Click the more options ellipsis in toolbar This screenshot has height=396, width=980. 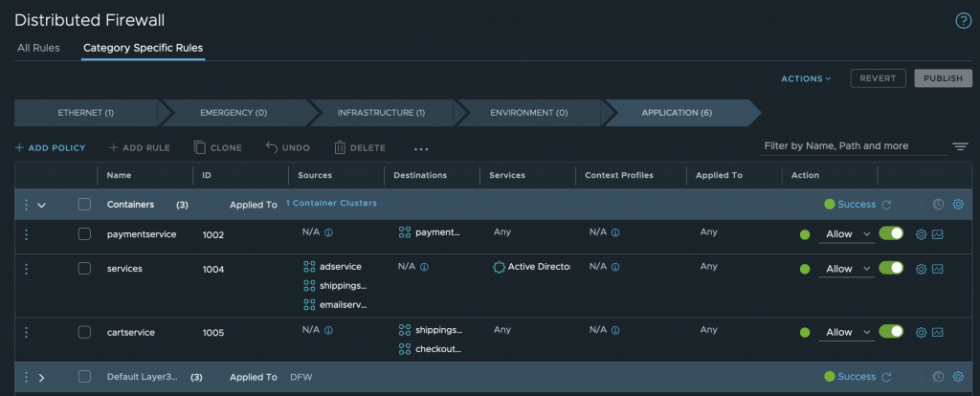[421, 148]
